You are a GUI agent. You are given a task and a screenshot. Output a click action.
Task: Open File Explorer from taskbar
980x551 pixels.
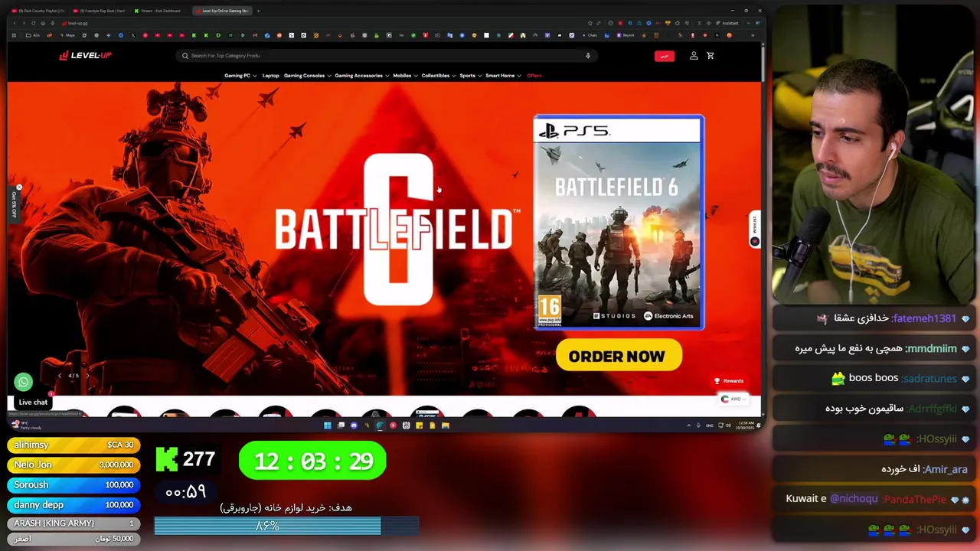click(x=446, y=425)
